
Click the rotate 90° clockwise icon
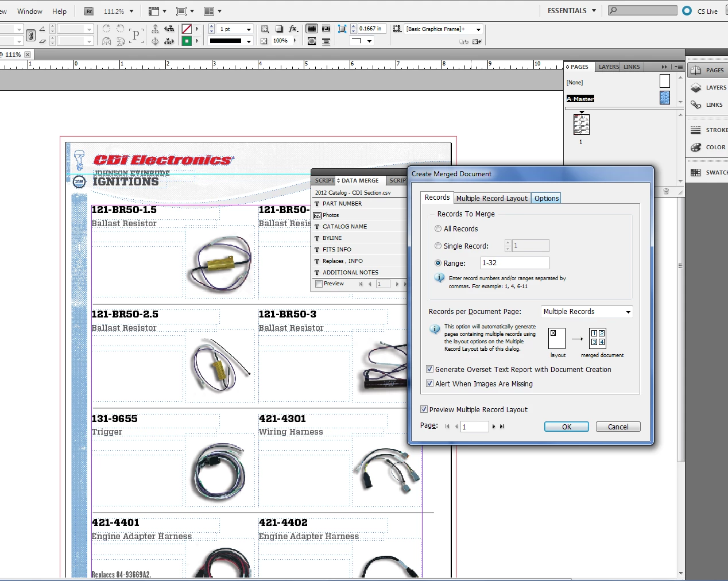coord(106,29)
